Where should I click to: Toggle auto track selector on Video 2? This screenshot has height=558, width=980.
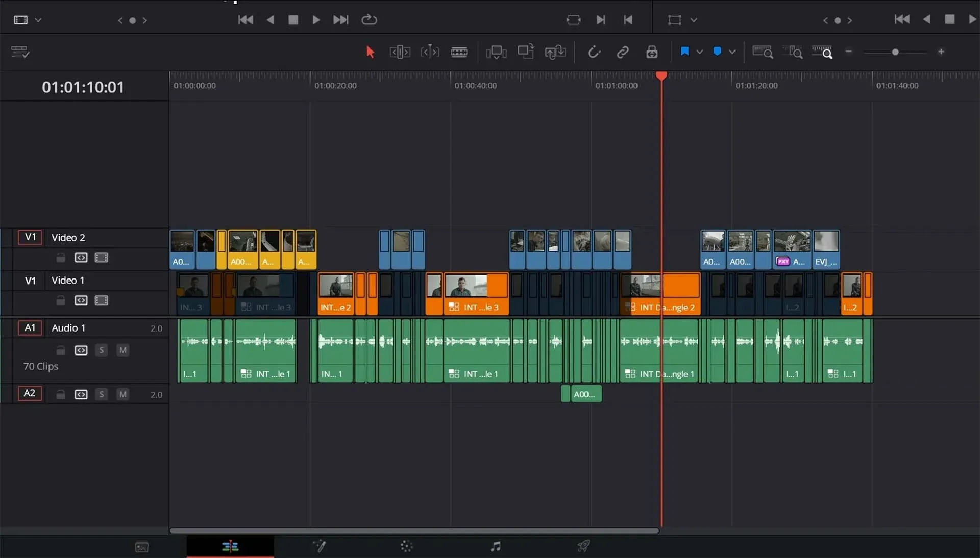(81, 258)
